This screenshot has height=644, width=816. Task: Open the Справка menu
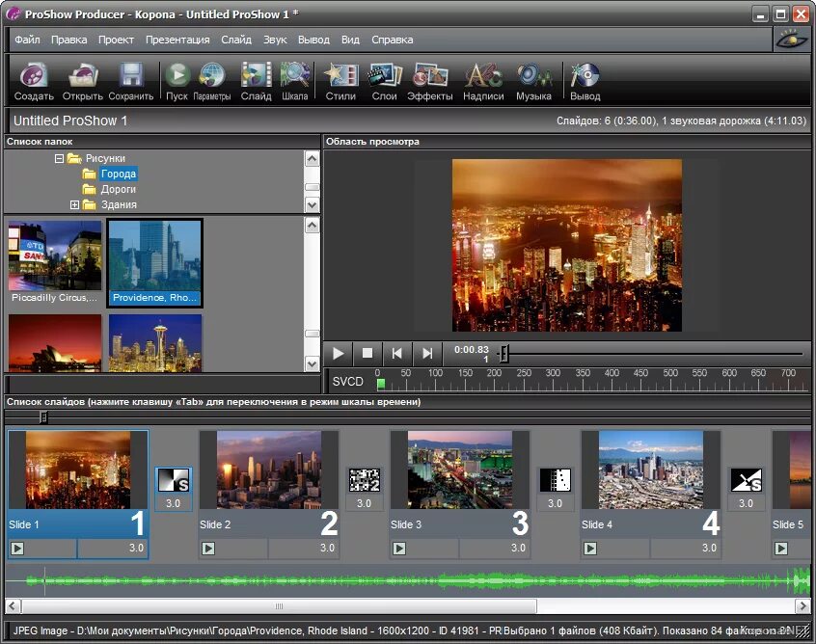coord(393,40)
